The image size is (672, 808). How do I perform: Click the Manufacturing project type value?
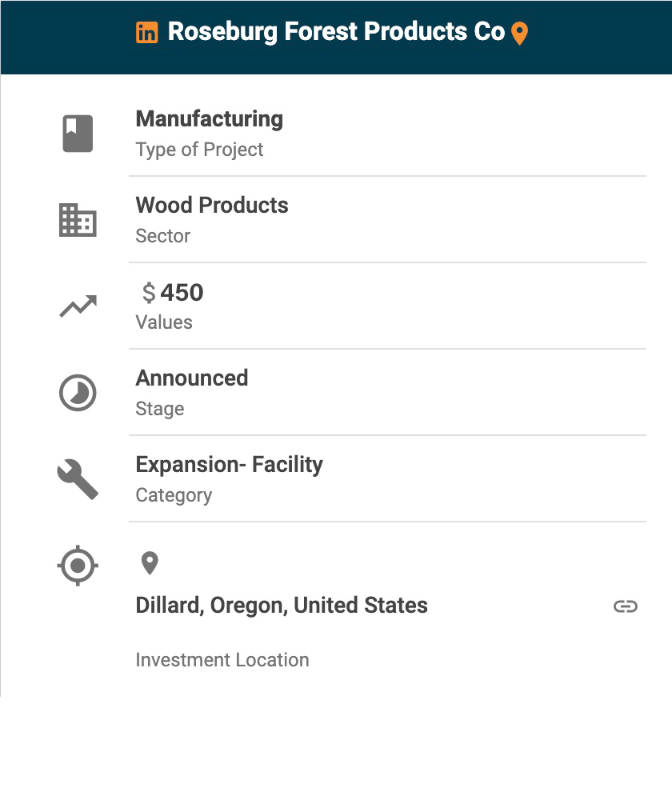(210, 119)
